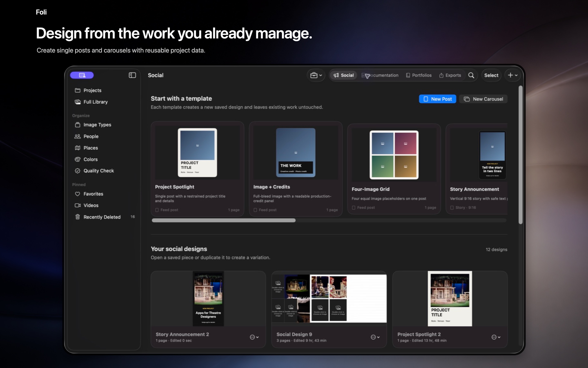Open the plus add dropdown

tap(513, 75)
